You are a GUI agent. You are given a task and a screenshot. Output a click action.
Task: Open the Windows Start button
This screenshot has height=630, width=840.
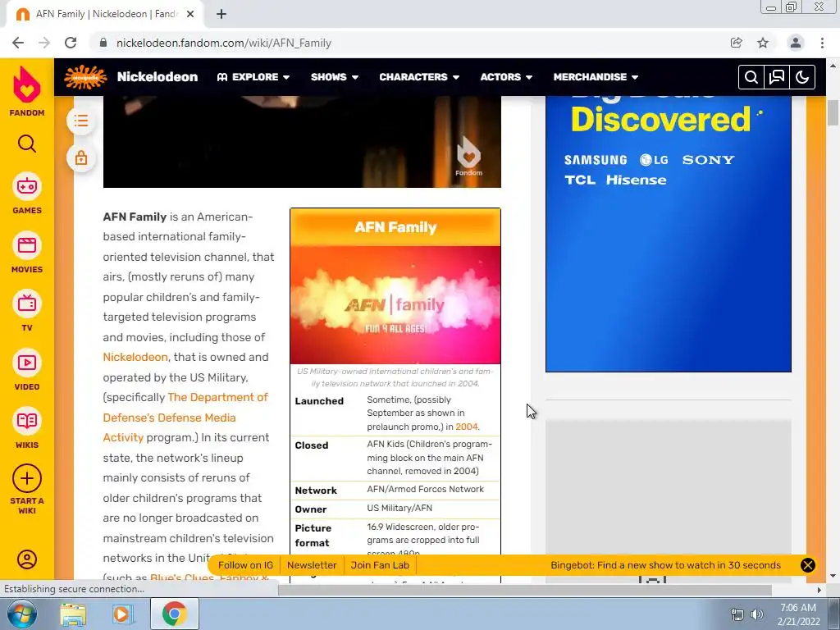point(22,614)
